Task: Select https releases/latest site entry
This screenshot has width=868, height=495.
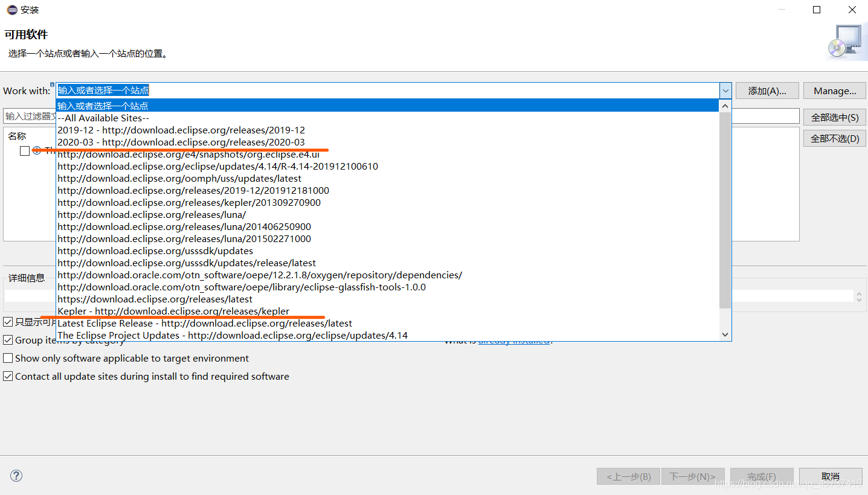Action: (388, 299)
